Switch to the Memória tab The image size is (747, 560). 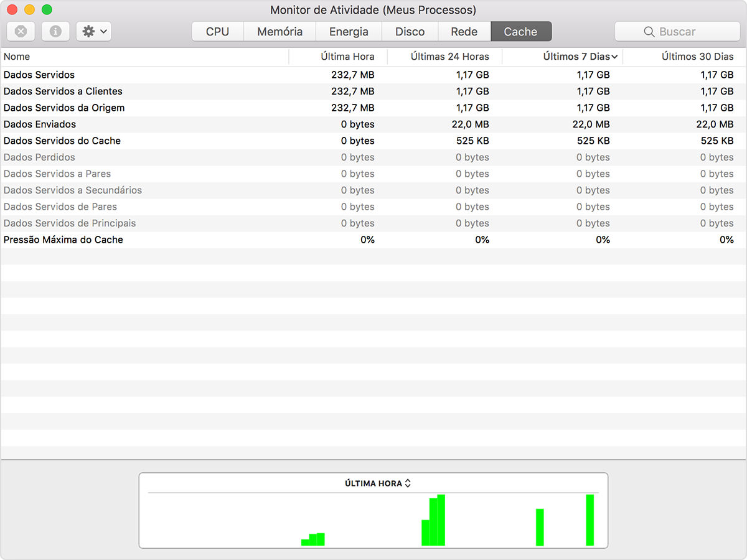coord(280,32)
